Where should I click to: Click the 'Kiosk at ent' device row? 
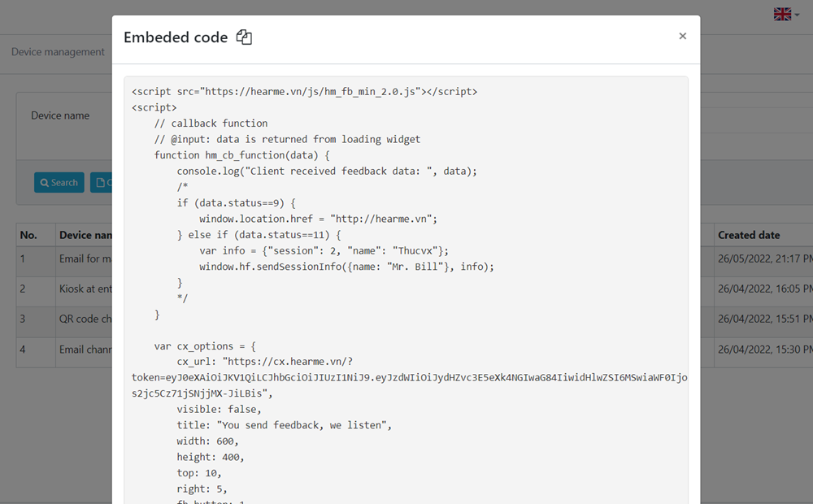(85, 289)
